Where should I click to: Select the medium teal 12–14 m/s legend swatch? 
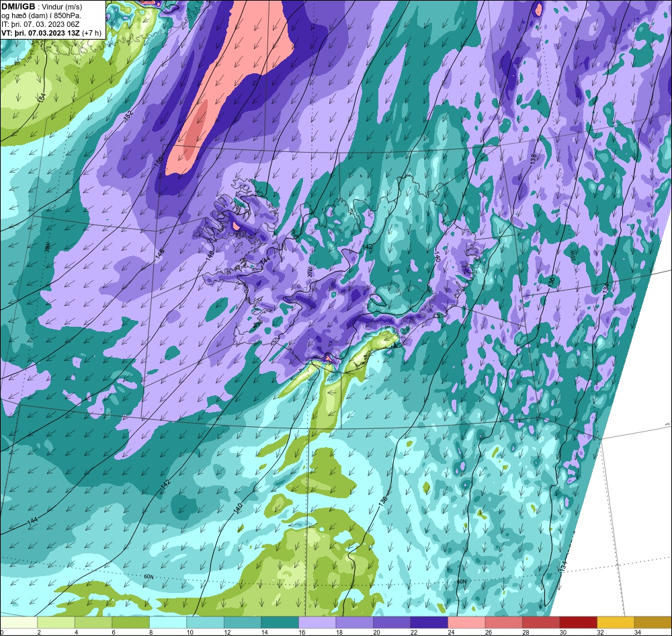pos(243,623)
